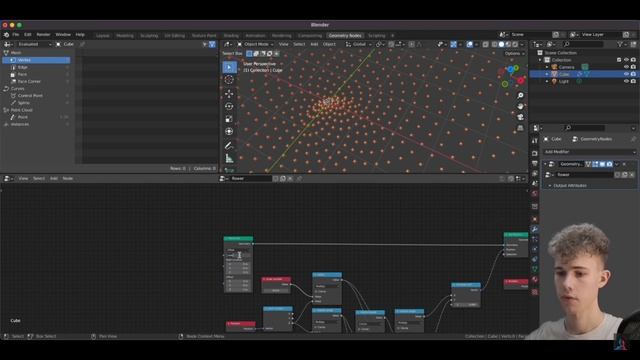
Task: Switch perspective/orthographic grid icon in viewport
Action: coord(520,128)
